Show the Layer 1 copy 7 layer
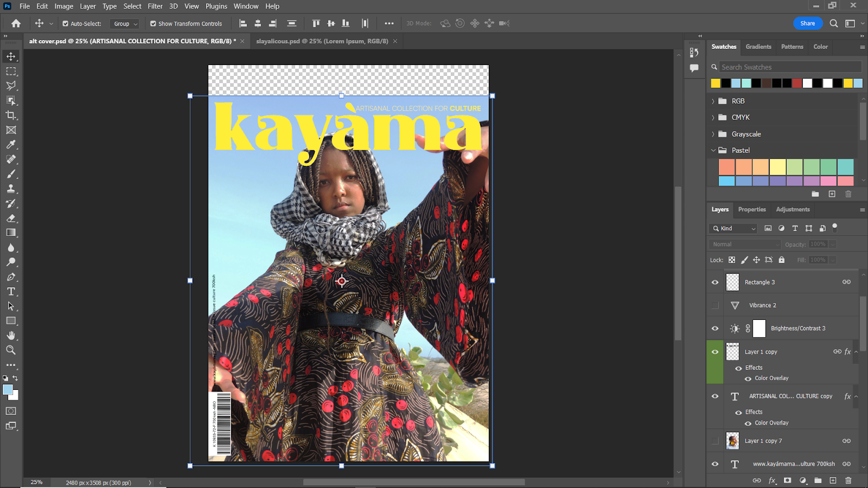Viewport: 868px width, 488px height. [715, 441]
